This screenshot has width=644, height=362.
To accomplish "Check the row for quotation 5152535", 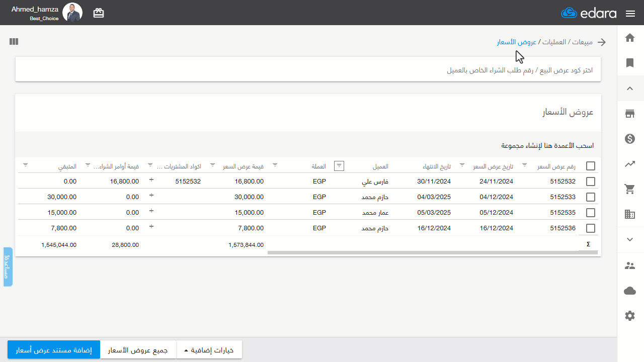I will point(591,213).
